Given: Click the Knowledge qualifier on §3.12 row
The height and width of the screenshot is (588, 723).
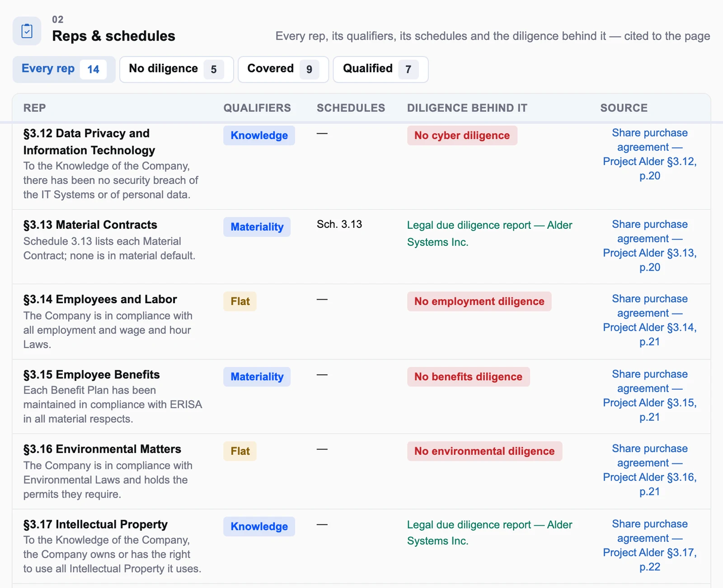Looking at the screenshot, I should click(x=259, y=136).
